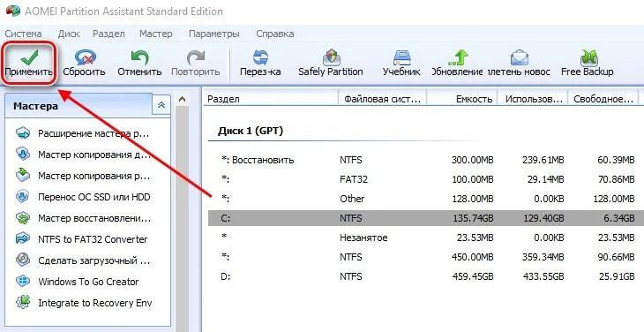Click the 6.34GB free space value
The image size is (644, 332).
pos(618,218)
